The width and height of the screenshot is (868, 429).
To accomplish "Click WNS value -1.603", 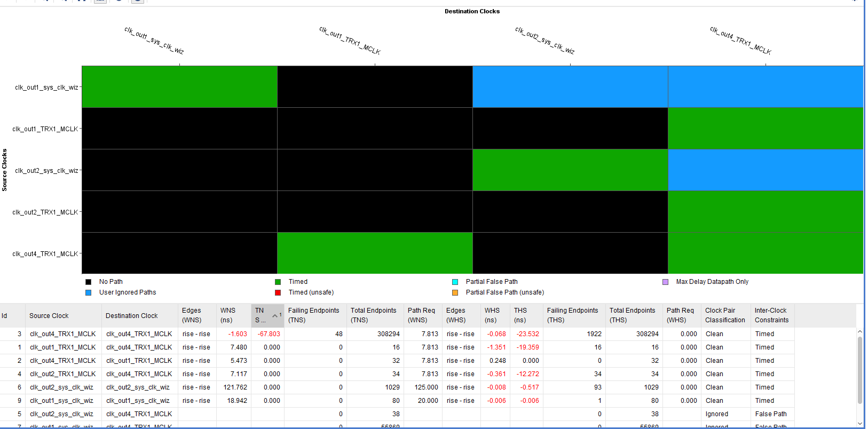I will pos(238,334).
